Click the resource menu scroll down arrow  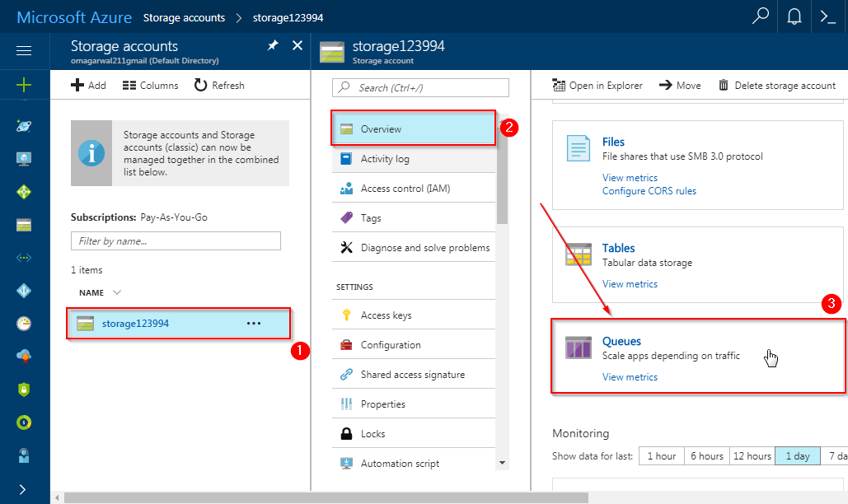click(503, 463)
